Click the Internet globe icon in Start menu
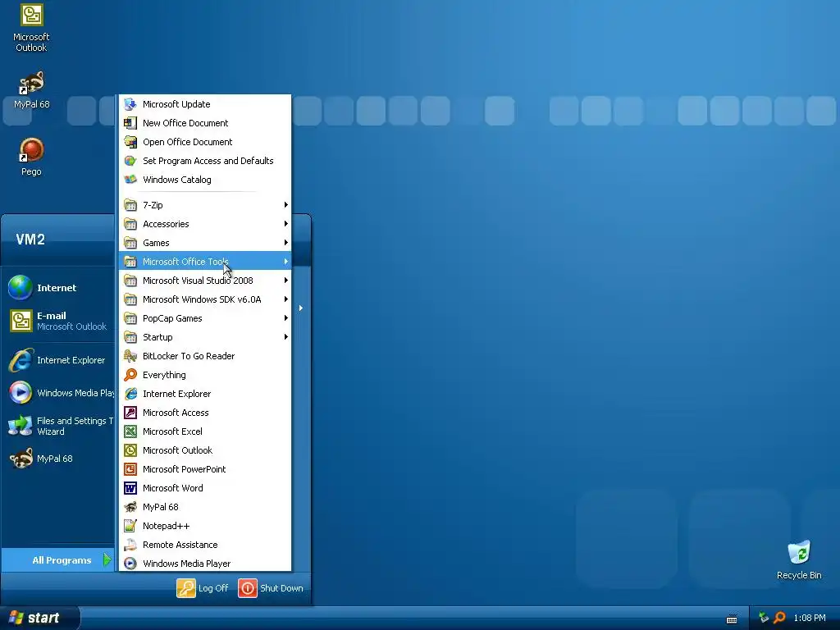This screenshot has height=630, width=840. [21, 288]
